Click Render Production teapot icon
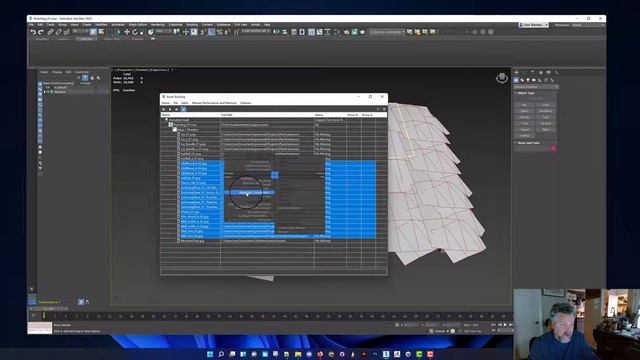640x360 pixels. (362, 32)
